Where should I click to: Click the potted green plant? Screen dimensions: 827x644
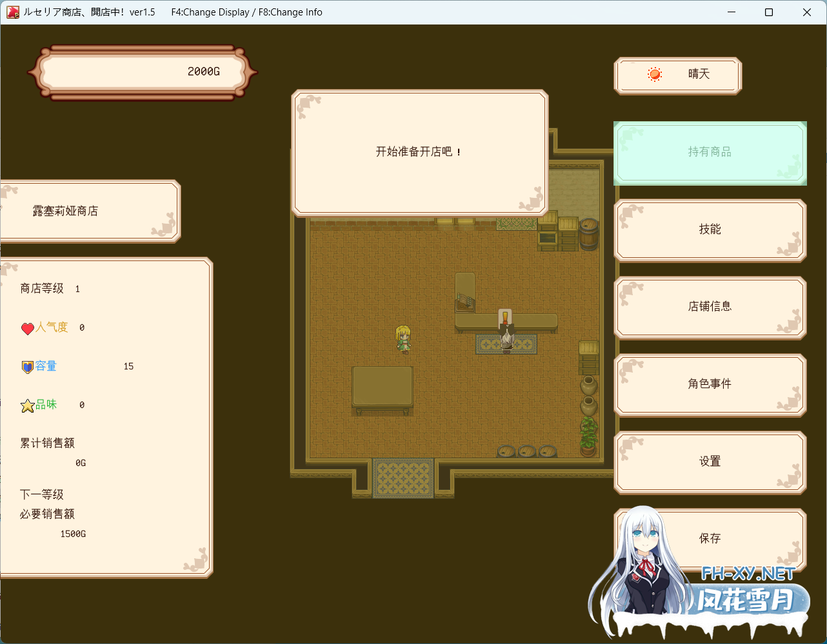coord(588,436)
